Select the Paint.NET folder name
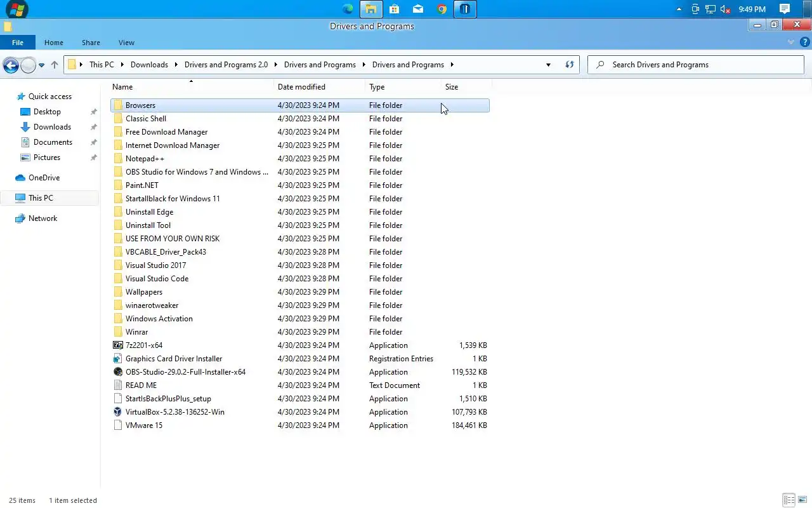This screenshot has height=508, width=812. pos(142,185)
